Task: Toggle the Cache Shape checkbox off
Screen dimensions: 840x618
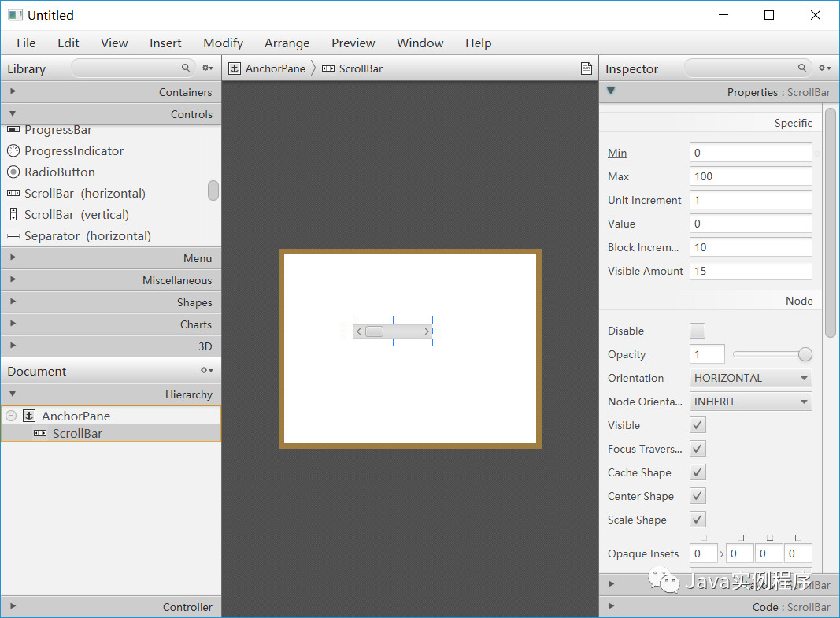Action: pos(698,472)
